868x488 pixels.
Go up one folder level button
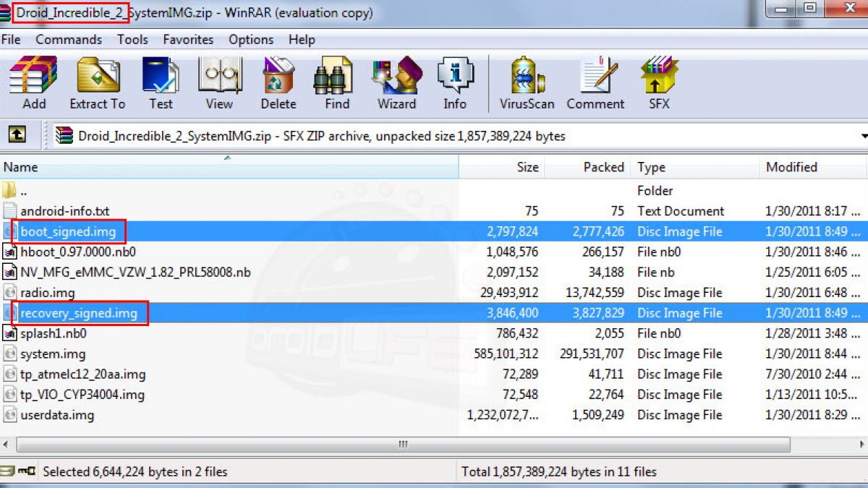[17, 134]
